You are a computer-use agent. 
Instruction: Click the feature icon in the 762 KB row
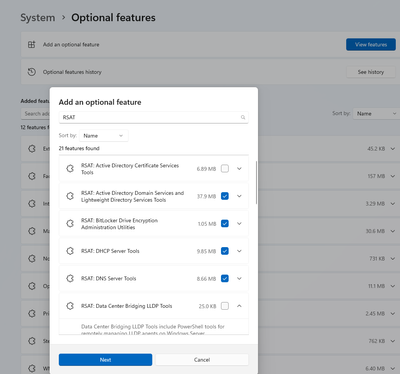pyautogui.click(x=32, y=341)
